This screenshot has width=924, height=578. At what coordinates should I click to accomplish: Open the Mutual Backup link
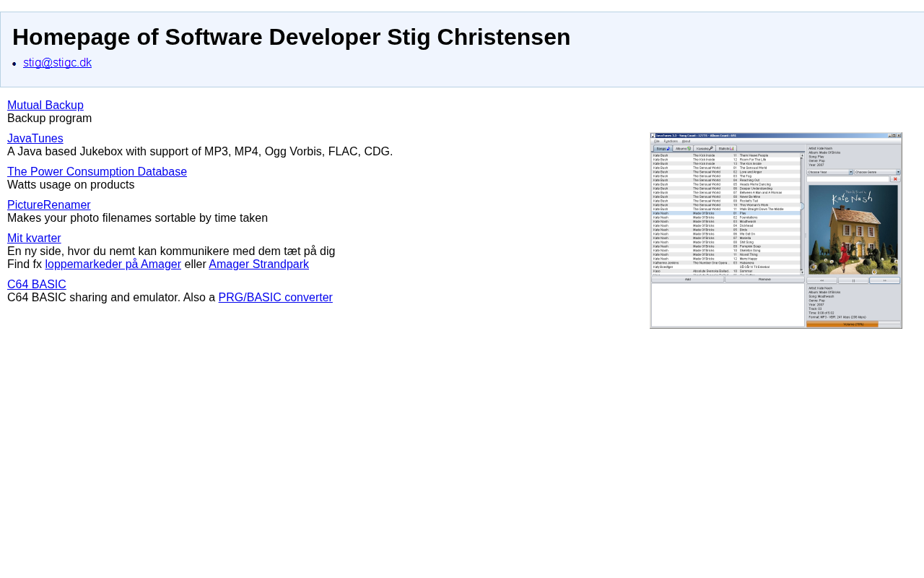click(x=45, y=105)
